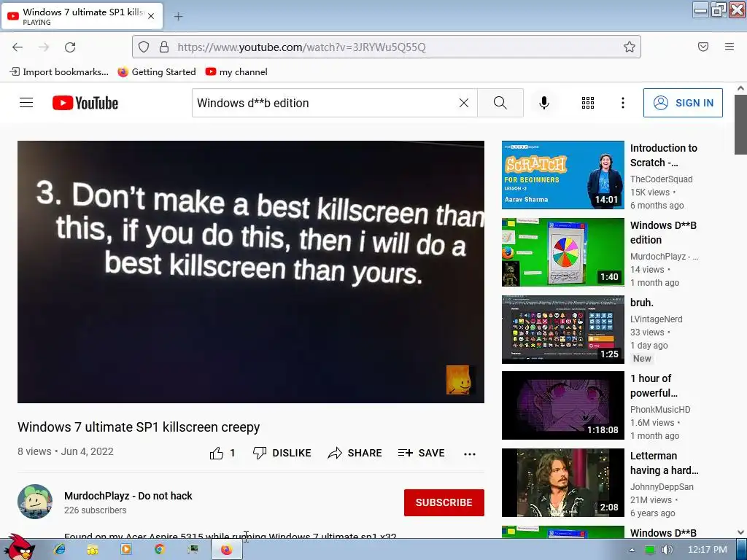
Task: Click the 226 subscribers text
Action: tap(96, 510)
